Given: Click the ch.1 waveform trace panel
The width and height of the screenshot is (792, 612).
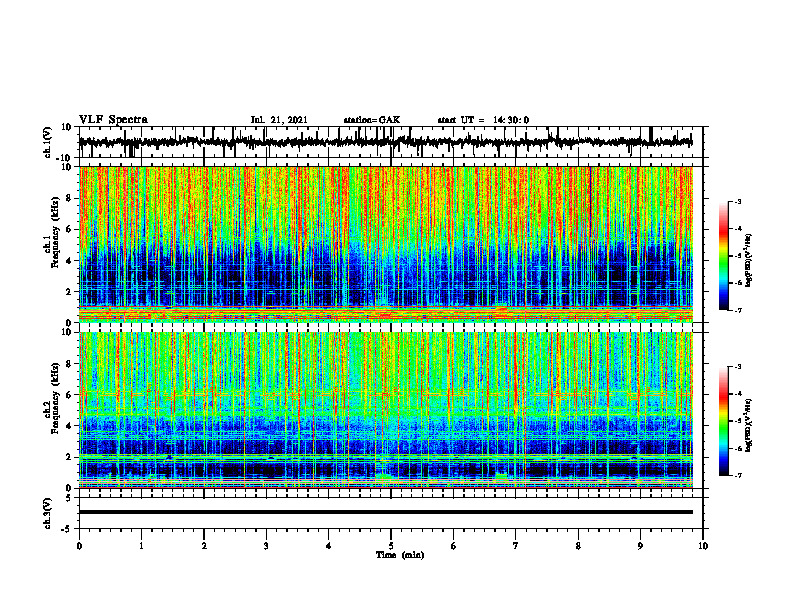Looking at the screenshot, I should (x=391, y=142).
